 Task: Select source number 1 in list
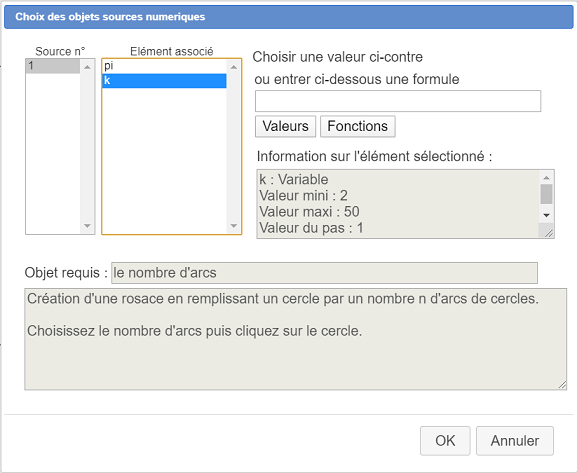53,66
